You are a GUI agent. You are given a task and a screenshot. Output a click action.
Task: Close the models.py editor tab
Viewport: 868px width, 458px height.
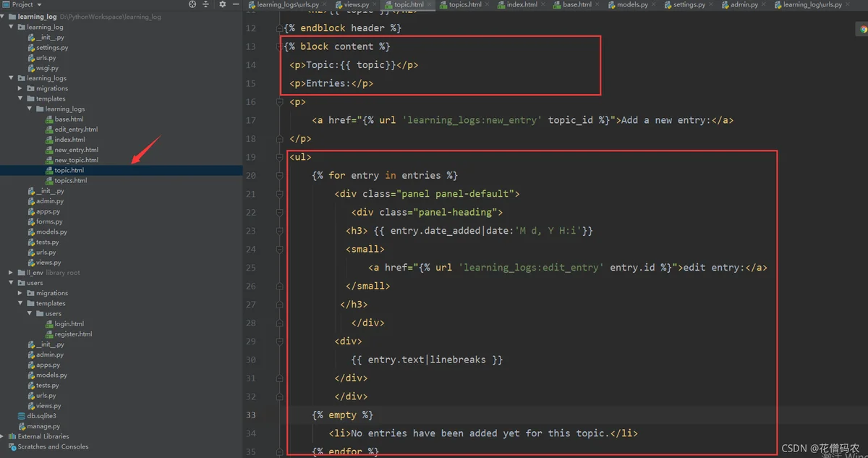tap(654, 5)
